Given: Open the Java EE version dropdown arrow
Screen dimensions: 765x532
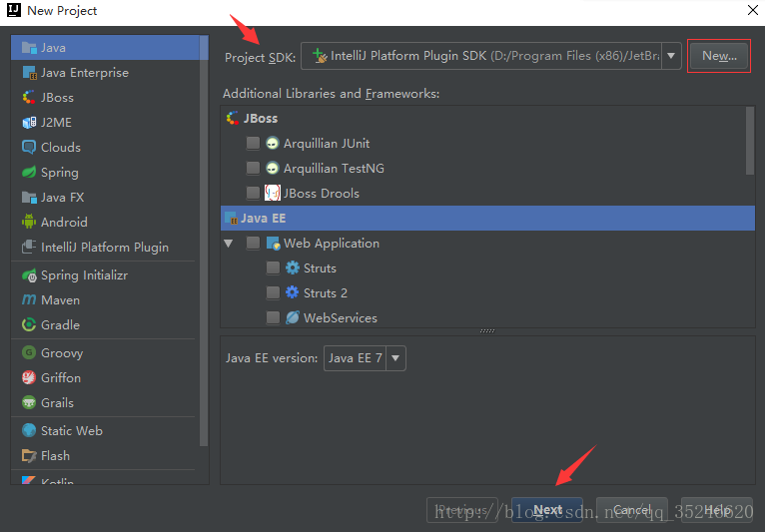Looking at the screenshot, I should pyautogui.click(x=395, y=358).
